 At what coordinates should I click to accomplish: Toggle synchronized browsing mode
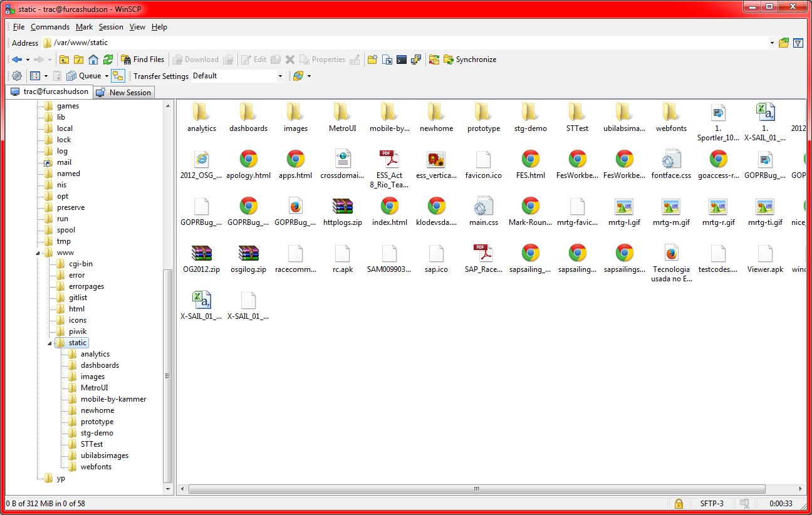click(118, 75)
